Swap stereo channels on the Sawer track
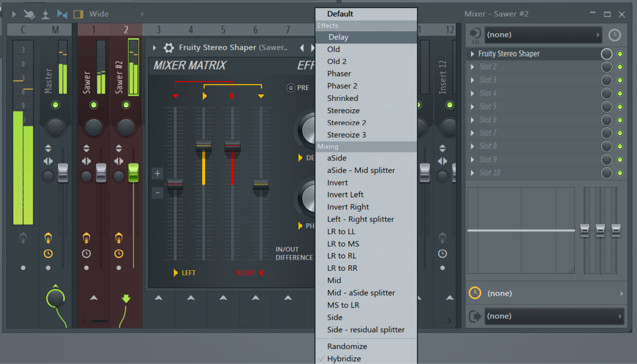 click(86, 161)
